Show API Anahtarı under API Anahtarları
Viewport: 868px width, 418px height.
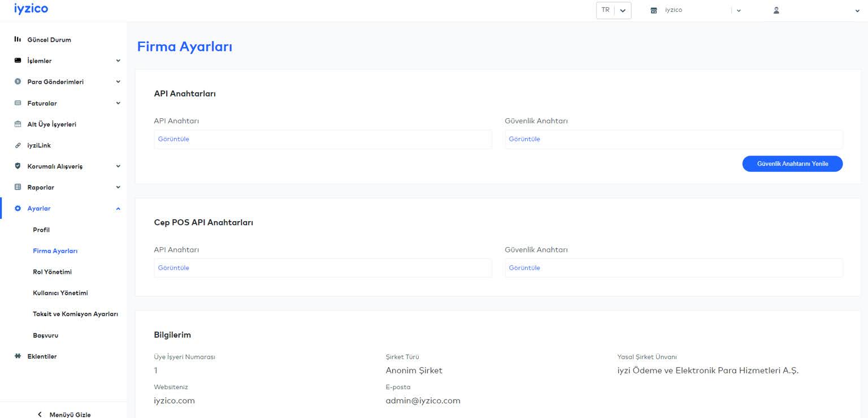173,139
